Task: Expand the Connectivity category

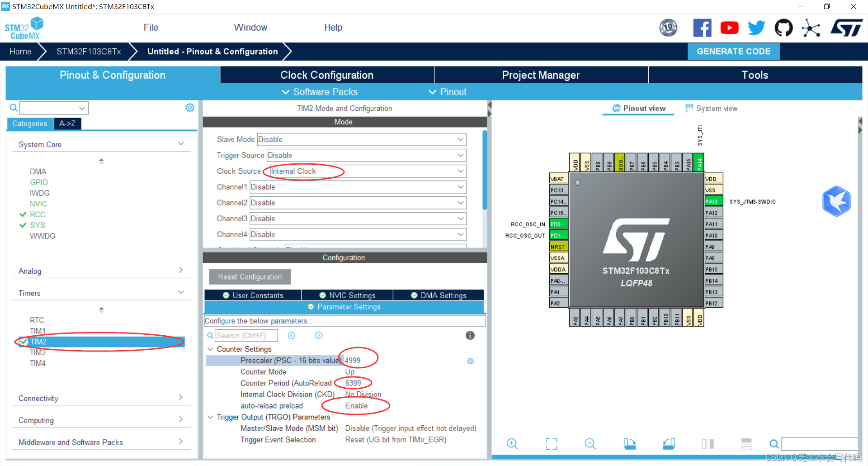Action: [181, 398]
